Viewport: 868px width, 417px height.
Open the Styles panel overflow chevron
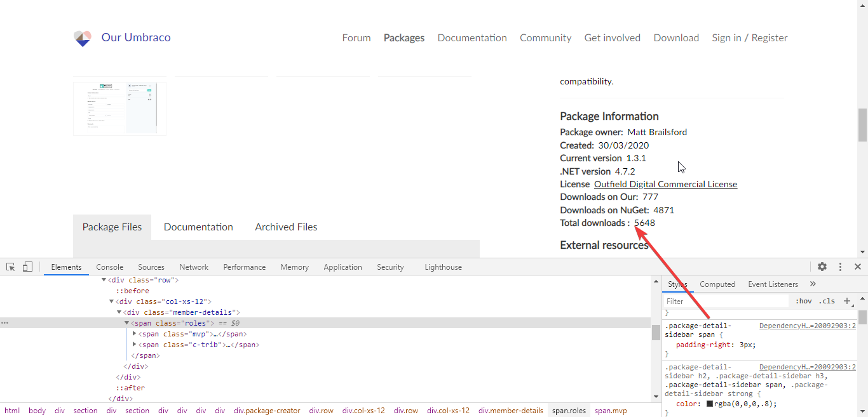pyautogui.click(x=812, y=284)
